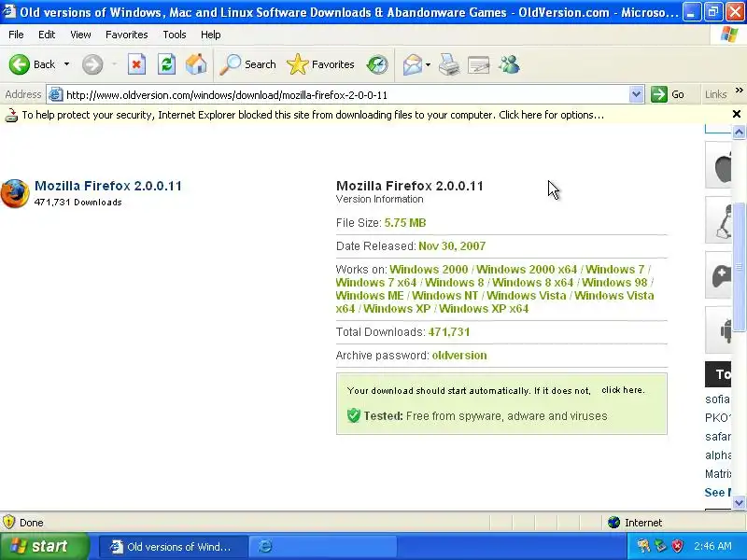The height and width of the screenshot is (560, 747).
Task: Click inside the Address URL field
Action: [x=346, y=95]
